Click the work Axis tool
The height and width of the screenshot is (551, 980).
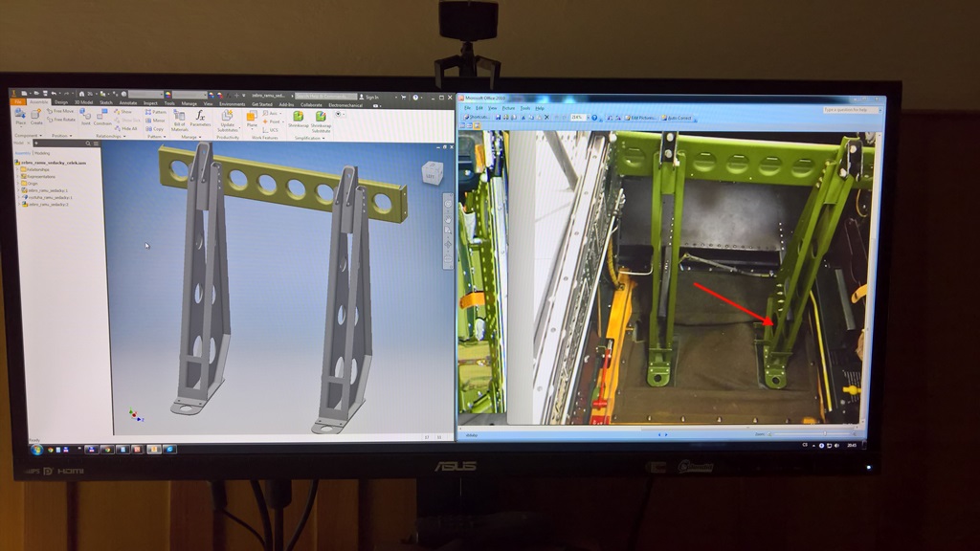(271, 114)
